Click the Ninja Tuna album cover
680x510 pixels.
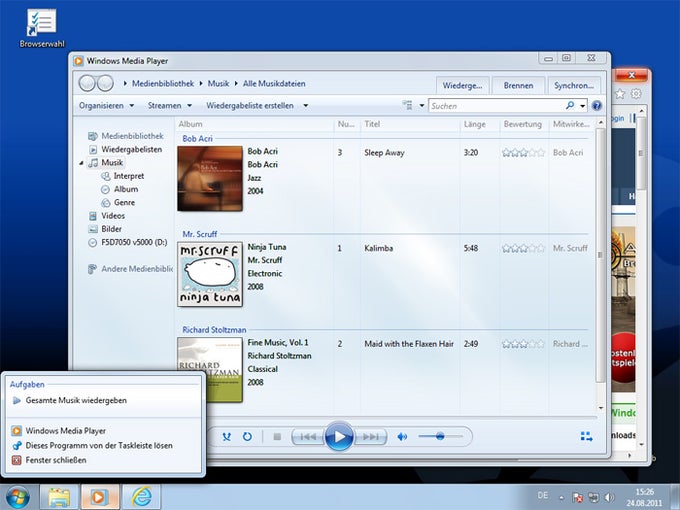pos(210,274)
